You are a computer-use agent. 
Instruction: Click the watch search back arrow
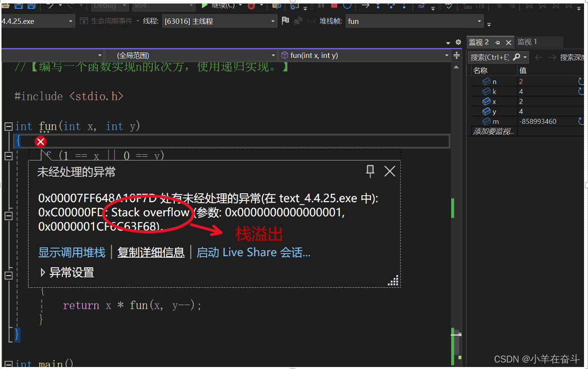point(539,57)
